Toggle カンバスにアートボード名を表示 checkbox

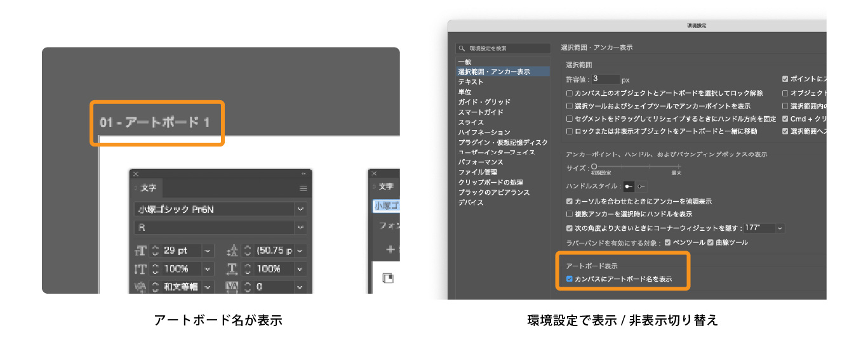pyautogui.click(x=570, y=279)
